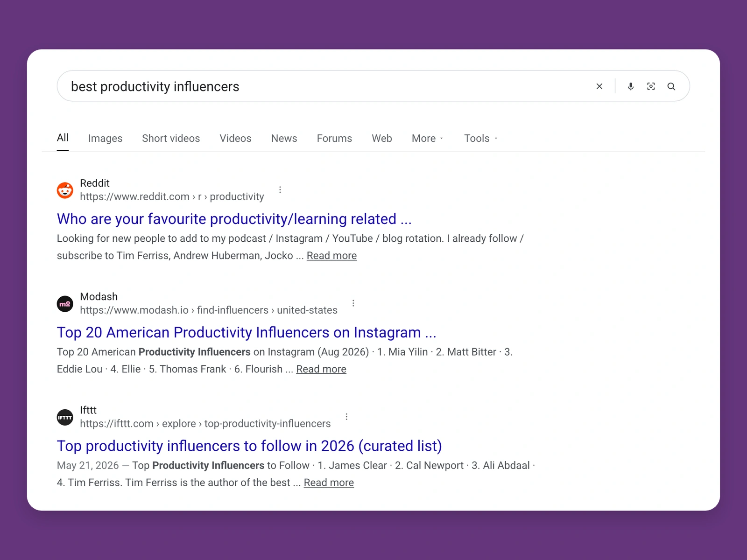Image resolution: width=747 pixels, height=560 pixels.
Task: Start voice search with microphone icon
Action: pos(631,86)
